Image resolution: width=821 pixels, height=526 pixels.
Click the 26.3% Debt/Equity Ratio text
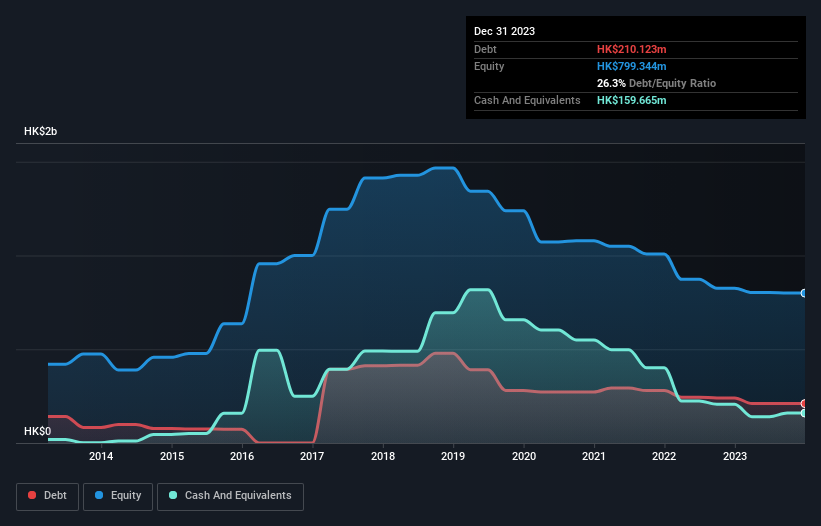[x=656, y=83]
